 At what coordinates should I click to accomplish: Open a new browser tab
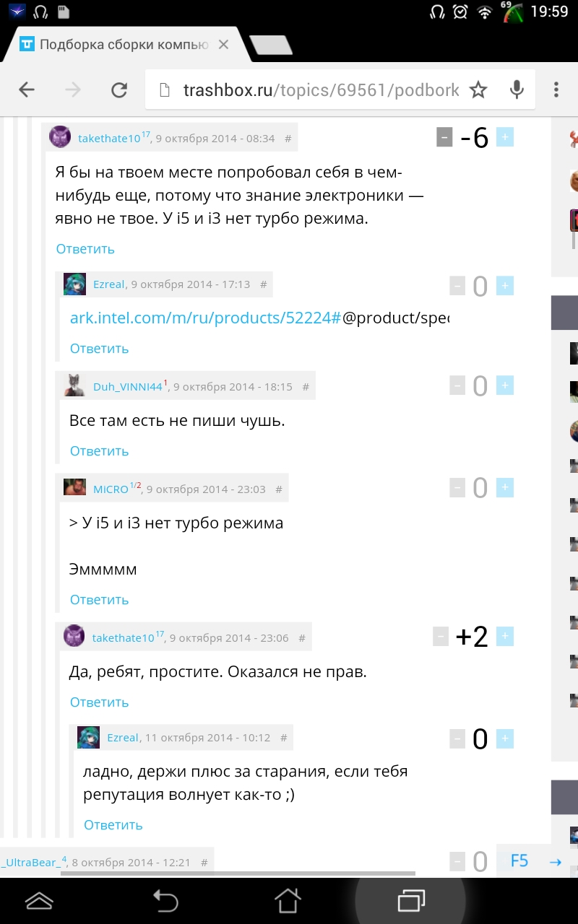pyautogui.click(x=271, y=45)
